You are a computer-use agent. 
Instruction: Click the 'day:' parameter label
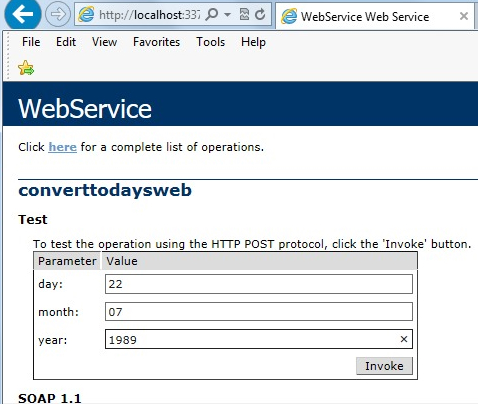50,284
